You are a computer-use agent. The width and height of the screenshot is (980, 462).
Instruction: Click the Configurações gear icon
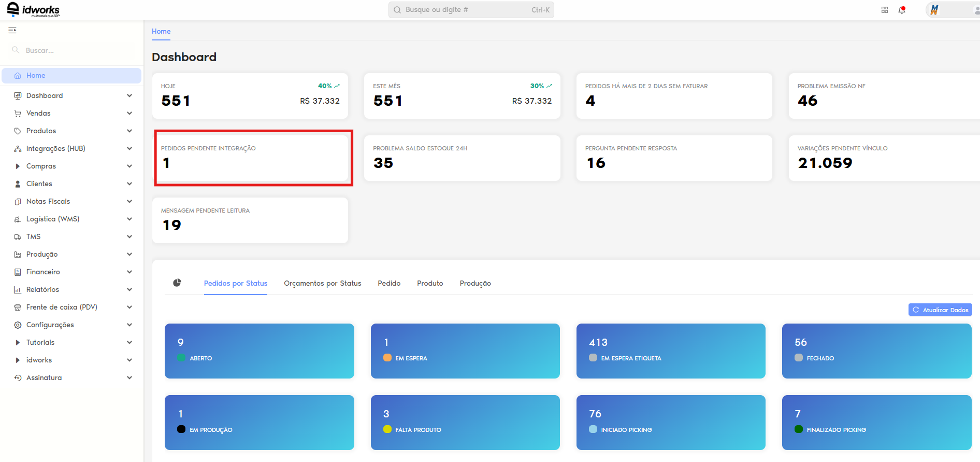[18, 325]
